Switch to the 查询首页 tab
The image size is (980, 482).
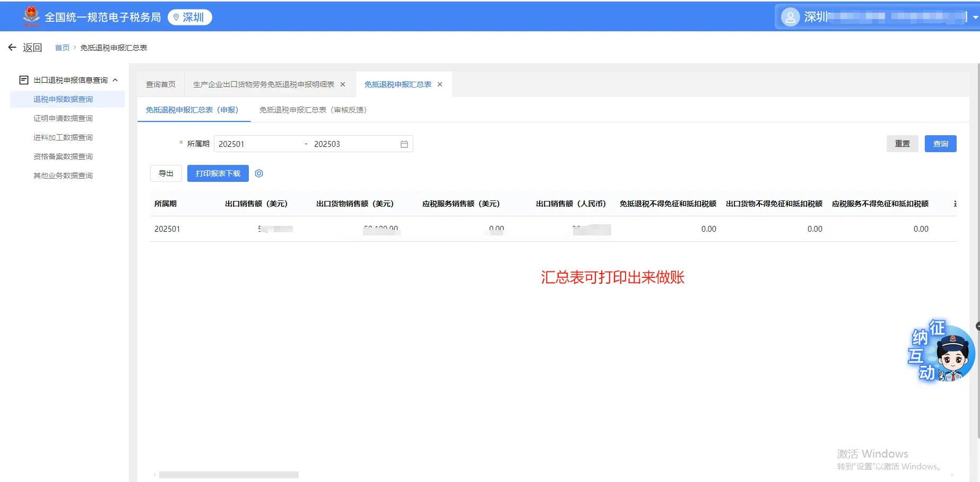pos(161,84)
